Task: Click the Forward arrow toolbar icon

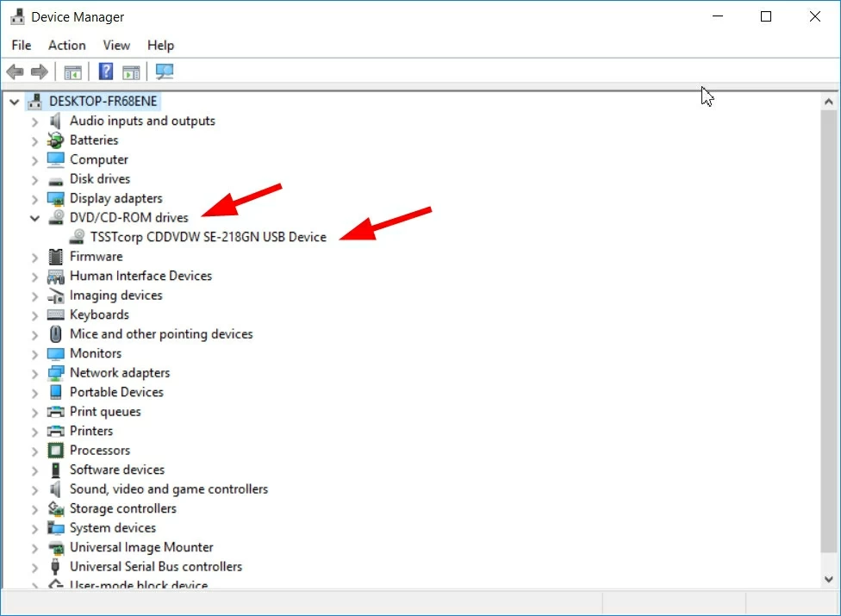Action: (x=39, y=72)
